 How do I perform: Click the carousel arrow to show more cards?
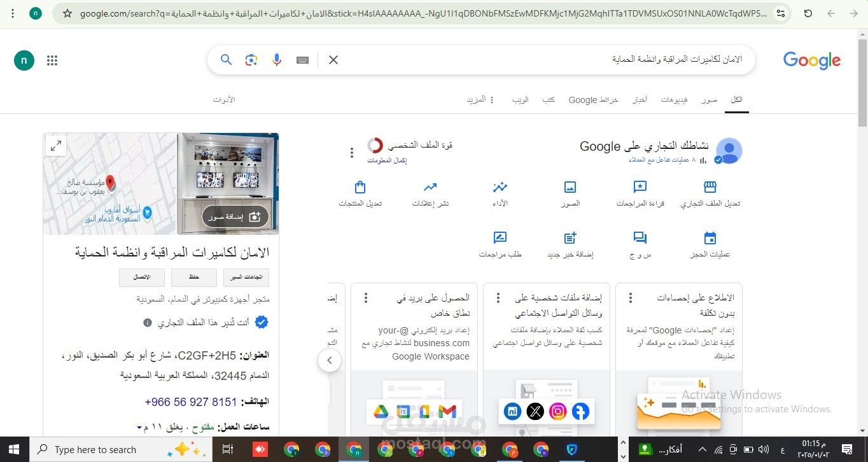[x=330, y=360]
